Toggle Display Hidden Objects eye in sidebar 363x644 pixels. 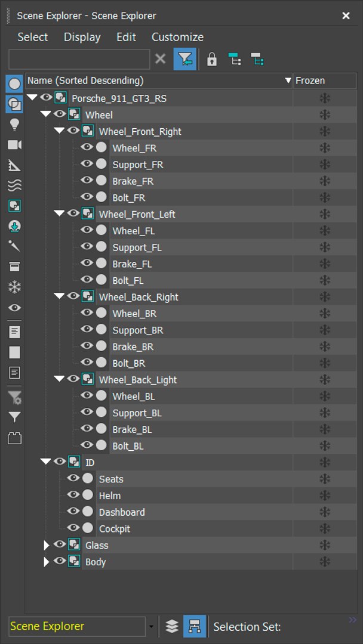point(14,308)
